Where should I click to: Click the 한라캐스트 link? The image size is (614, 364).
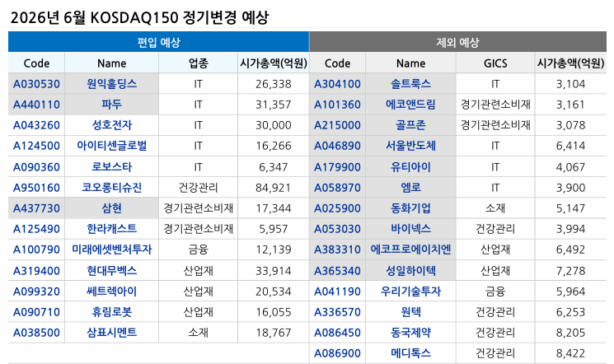tap(111, 229)
